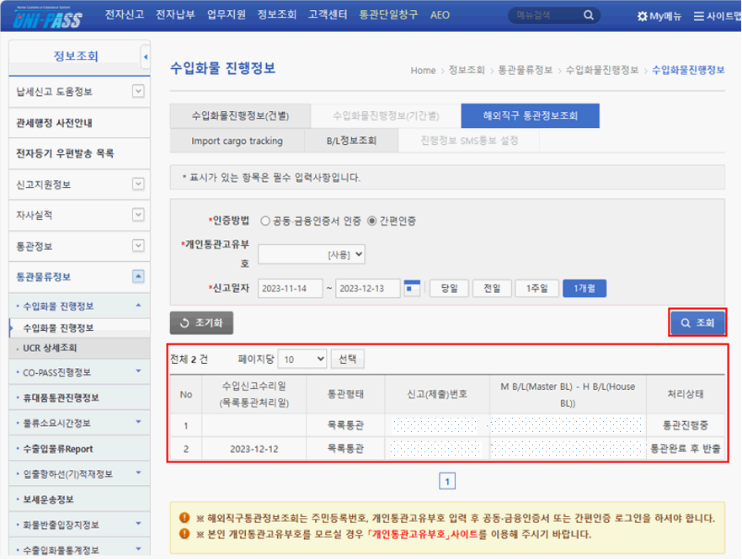This screenshot has height=560, width=742.
Task: Switch to 해외직구 통관정보조회 tab
Action: [530, 116]
